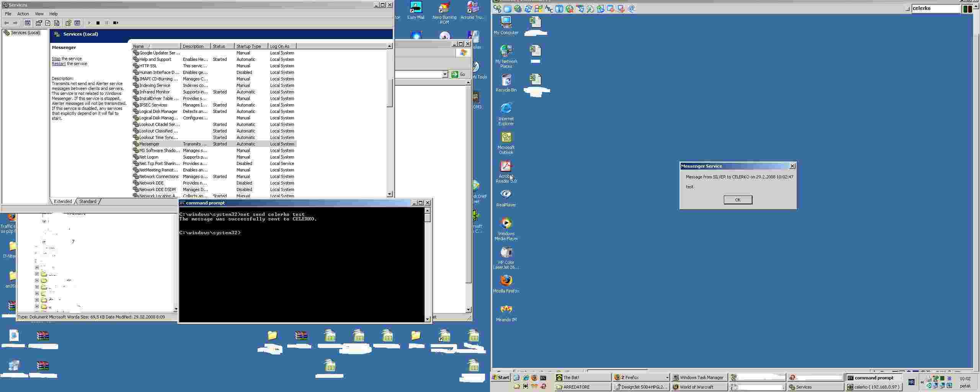This screenshot has width=980, height=392.
Task: Select the Recycle Bin on remote desktop
Action: (506, 83)
